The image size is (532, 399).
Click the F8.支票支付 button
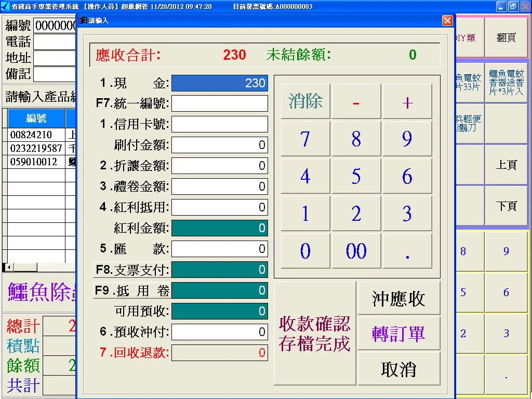coord(132,270)
